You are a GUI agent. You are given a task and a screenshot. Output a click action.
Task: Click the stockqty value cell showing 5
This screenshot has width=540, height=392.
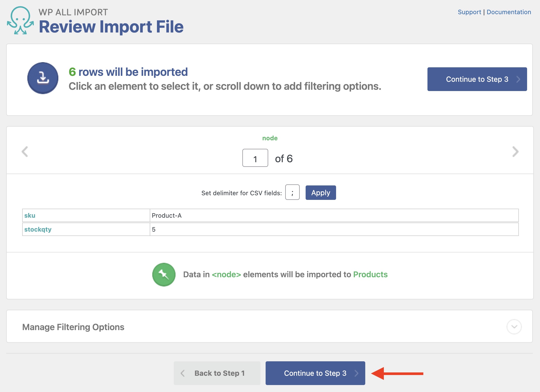coord(154,229)
